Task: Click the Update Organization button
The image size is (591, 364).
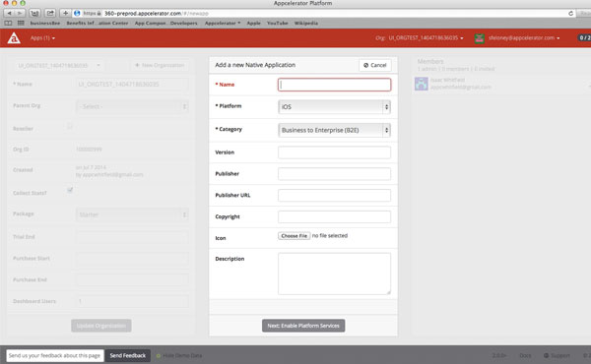Action: coord(101,326)
